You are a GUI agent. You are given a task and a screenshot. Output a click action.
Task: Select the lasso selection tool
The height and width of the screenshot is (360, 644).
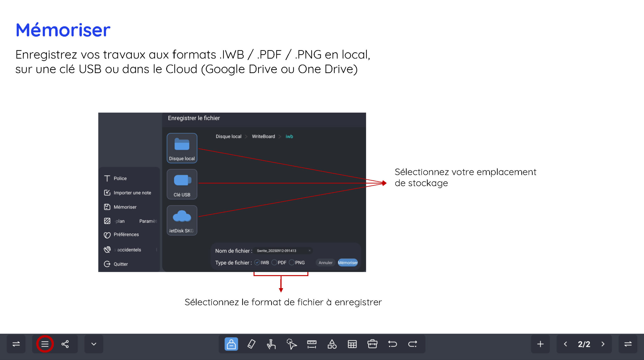(292, 344)
